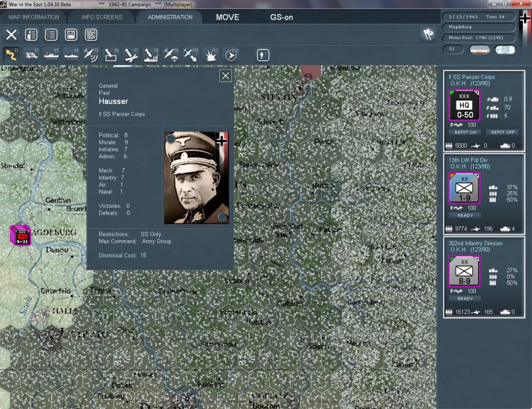Viewport: 532px width, 409px height.
Task: Click the air weather indicator showing 10
Action: click(504, 49)
